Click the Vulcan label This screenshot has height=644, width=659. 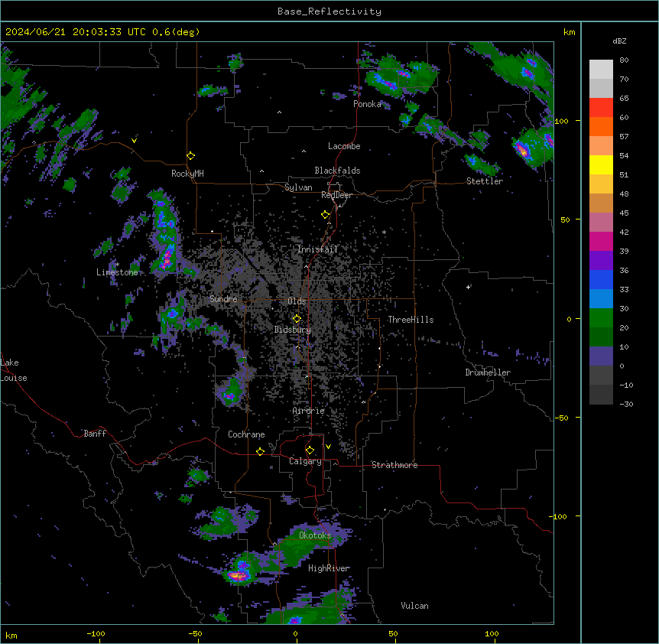415,606
